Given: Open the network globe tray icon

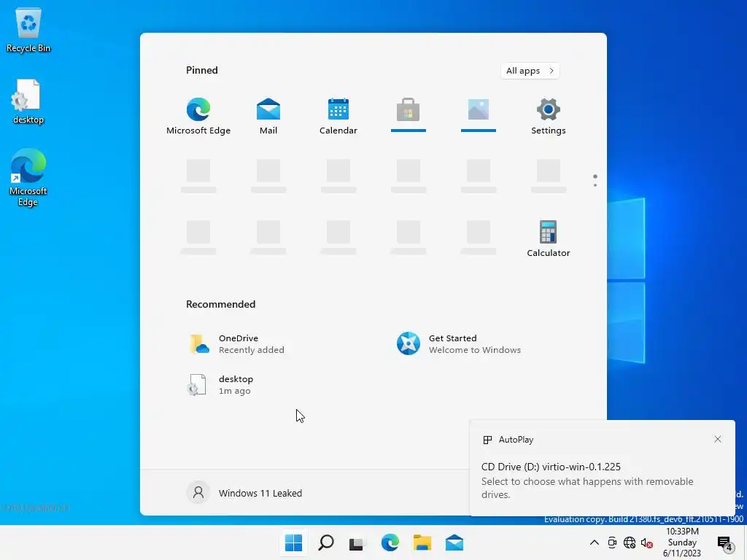Looking at the screenshot, I should (x=630, y=542).
